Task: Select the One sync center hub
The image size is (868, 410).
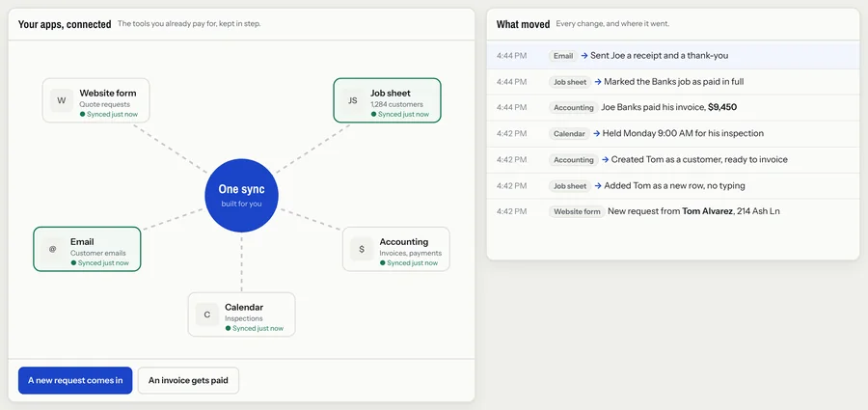Action: 241,195
